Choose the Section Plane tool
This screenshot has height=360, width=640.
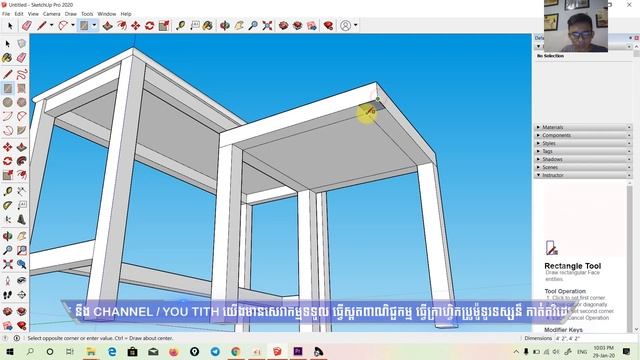click(22, 295)
